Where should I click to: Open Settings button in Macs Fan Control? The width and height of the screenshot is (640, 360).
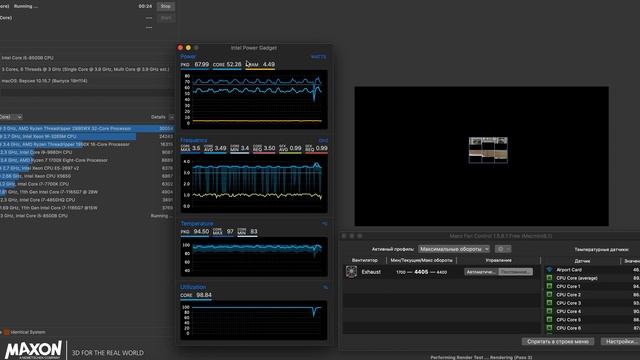click(620, 342)
